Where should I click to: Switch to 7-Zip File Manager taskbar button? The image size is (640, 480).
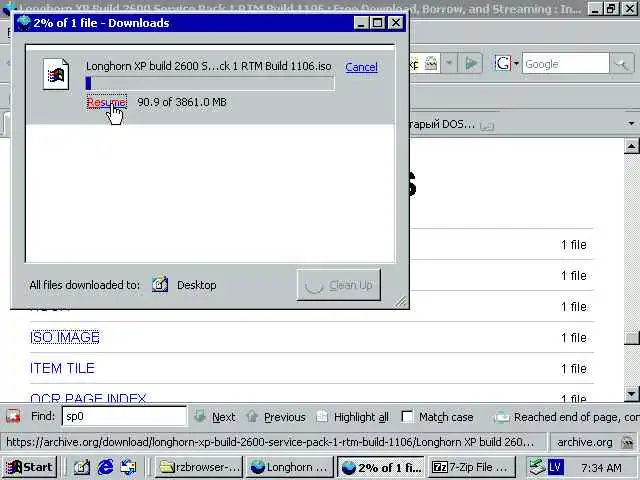coord(472,467)
